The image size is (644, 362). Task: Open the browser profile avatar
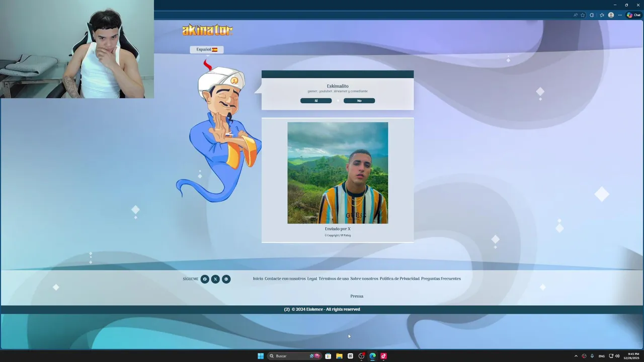[611, 15]
